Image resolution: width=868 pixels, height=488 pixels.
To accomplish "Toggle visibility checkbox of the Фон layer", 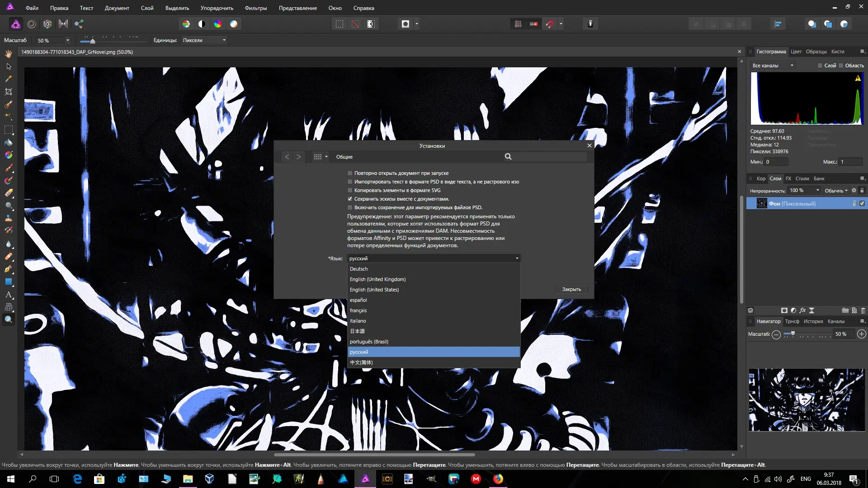I will [862, 203].
